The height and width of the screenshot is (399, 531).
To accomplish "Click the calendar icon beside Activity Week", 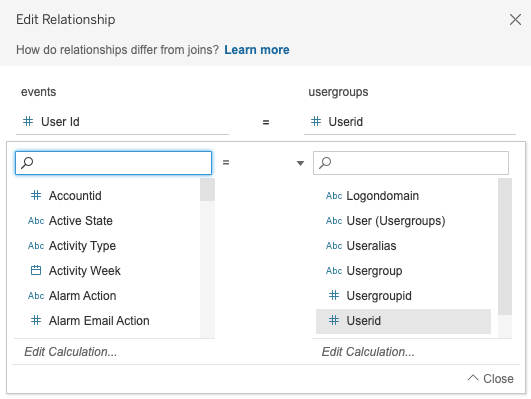I will tap(36, 270).
